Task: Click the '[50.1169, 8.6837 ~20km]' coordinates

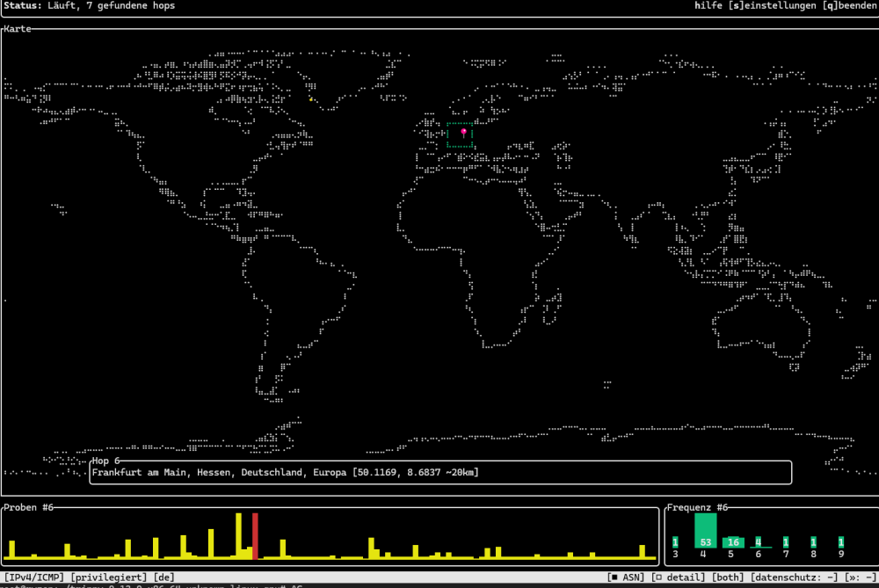Action: [x=416, y=473]
